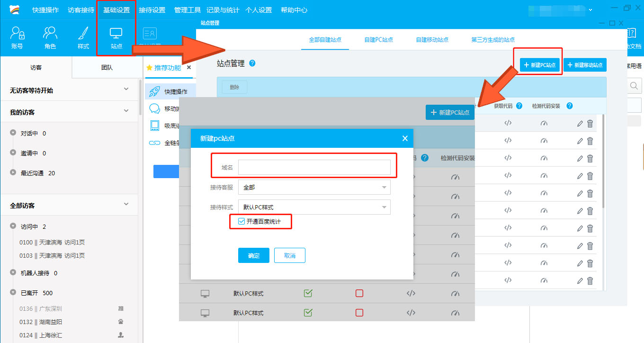Open the 记录与统计 menu
The width and height of the screenshot is (644, 343).
point(223,10)
